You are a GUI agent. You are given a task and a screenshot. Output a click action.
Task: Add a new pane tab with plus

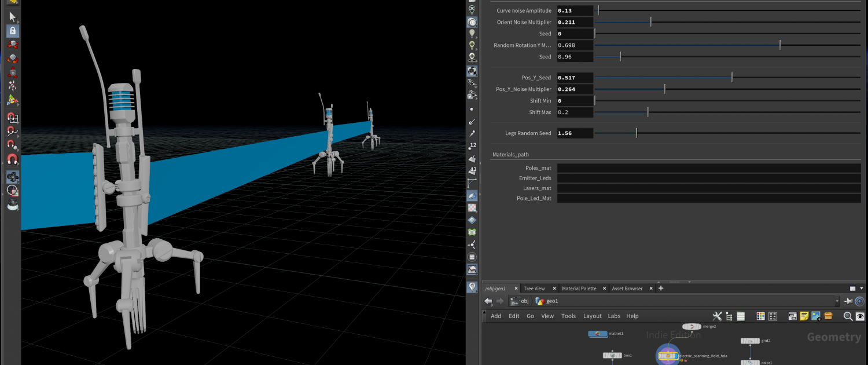pos(661,289)
